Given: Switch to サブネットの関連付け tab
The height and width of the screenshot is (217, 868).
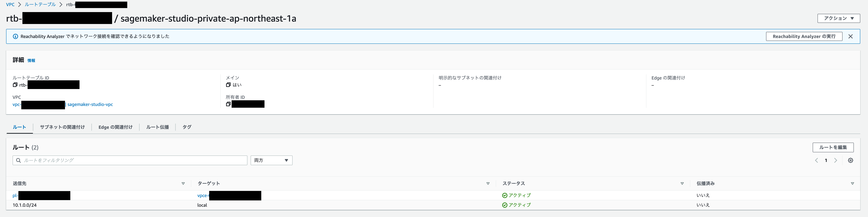Looking at the screenshot, I should pos(62,127).
